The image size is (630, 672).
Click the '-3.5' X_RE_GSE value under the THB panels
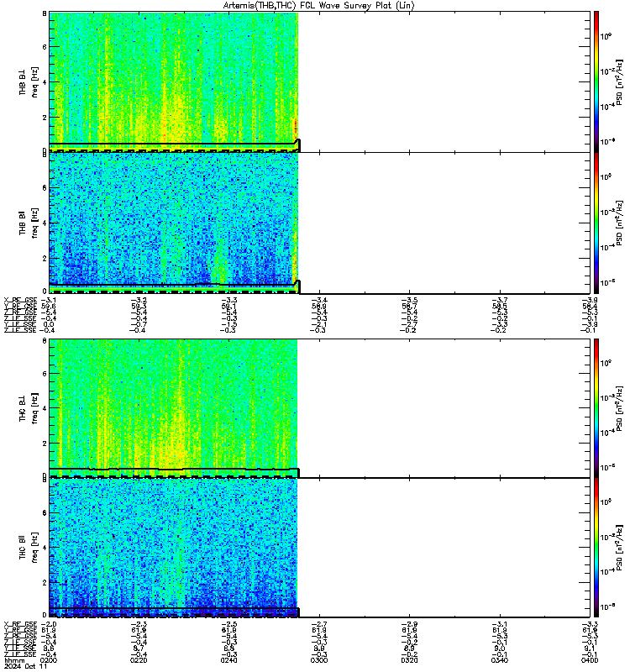pyautogui.click(x=409, y=300)
